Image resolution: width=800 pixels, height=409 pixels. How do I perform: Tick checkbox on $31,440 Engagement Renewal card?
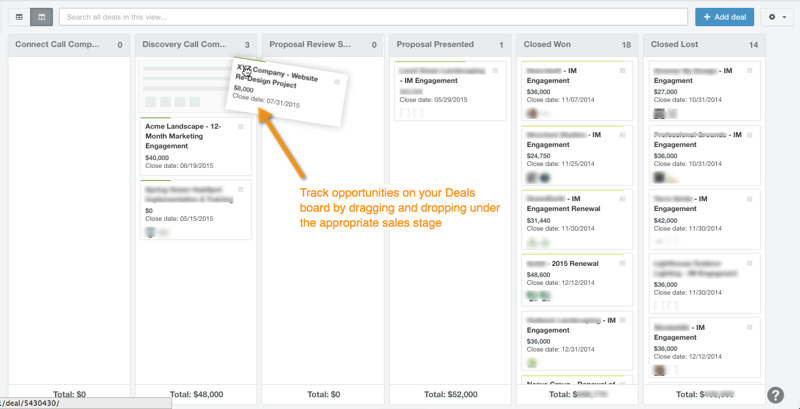tap(622, 199)
